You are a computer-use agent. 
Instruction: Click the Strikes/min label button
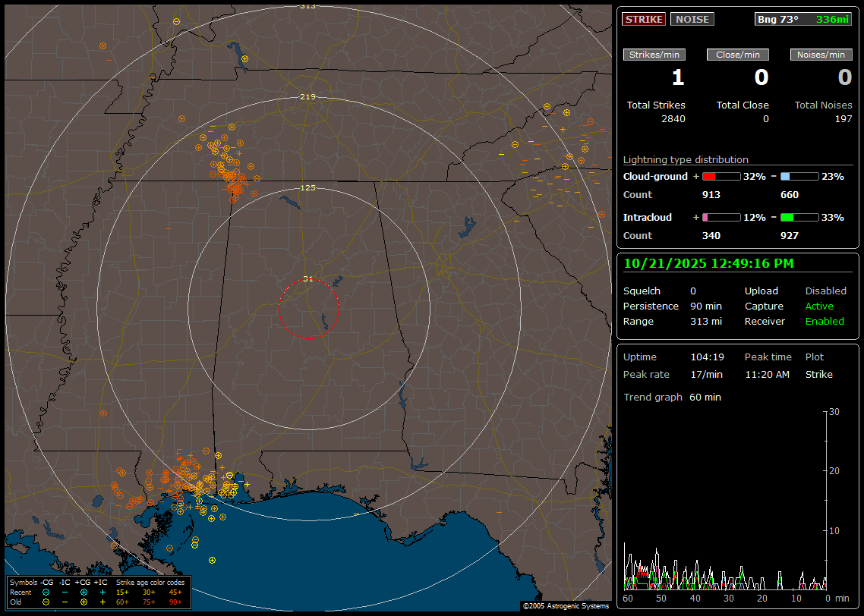[x=654, y=55]
